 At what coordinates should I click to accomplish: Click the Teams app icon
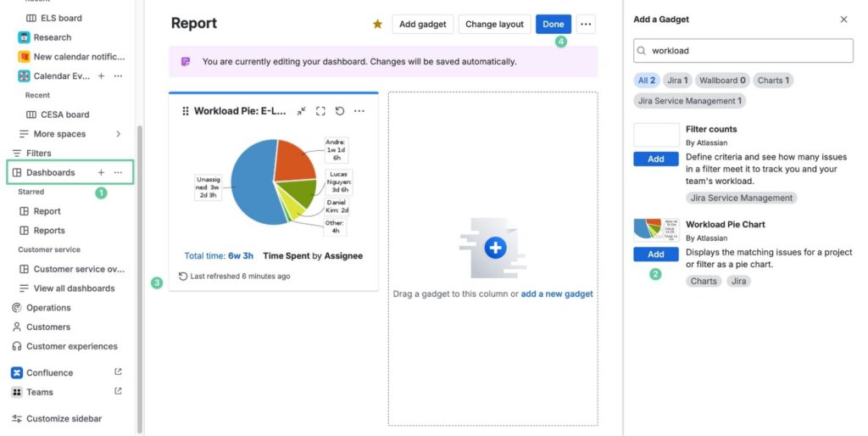click(17, 392)
